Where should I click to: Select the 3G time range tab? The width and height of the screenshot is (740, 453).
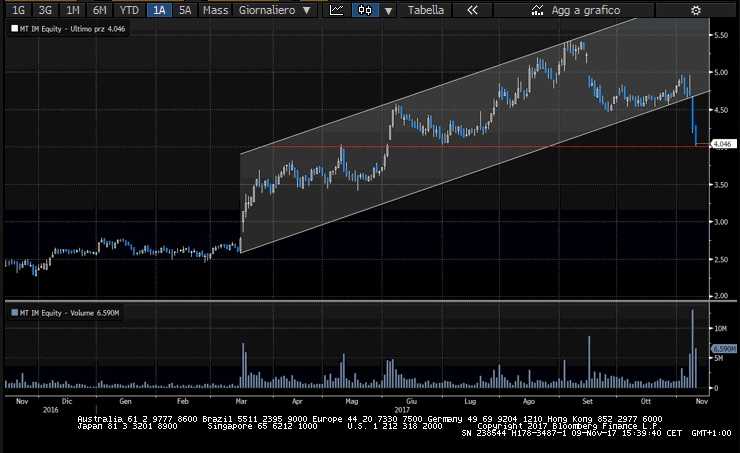pyautogui.click(x=45, y=10)
